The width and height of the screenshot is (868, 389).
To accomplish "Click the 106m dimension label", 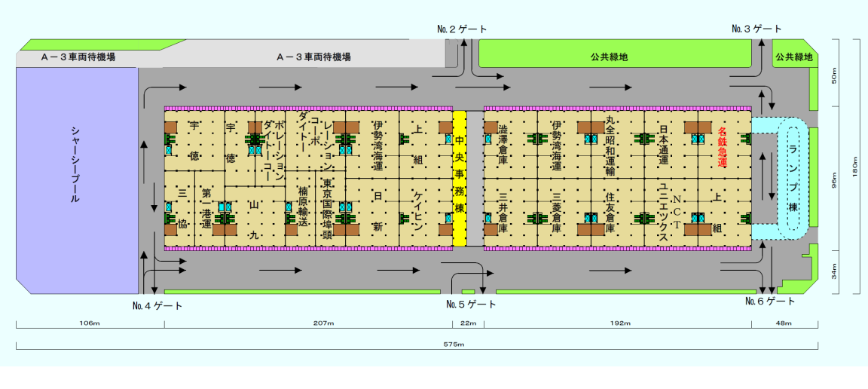I will tap(90, 323).
